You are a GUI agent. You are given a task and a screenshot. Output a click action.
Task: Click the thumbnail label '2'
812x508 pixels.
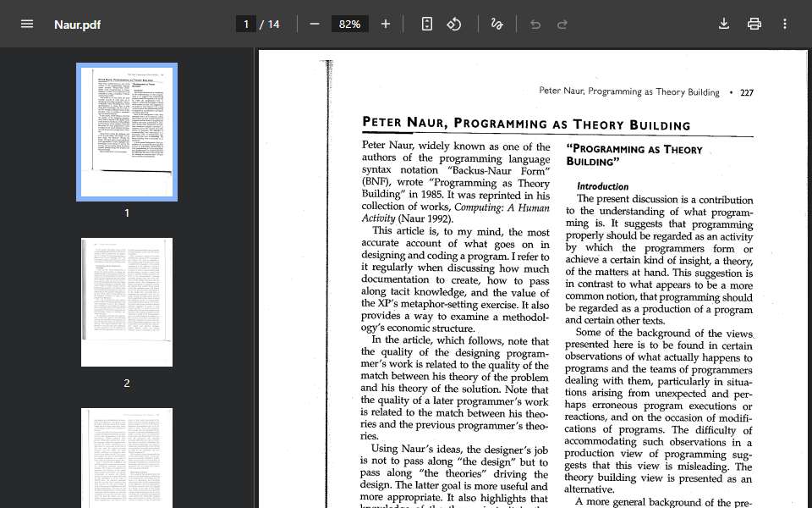(x=127, y=383)
